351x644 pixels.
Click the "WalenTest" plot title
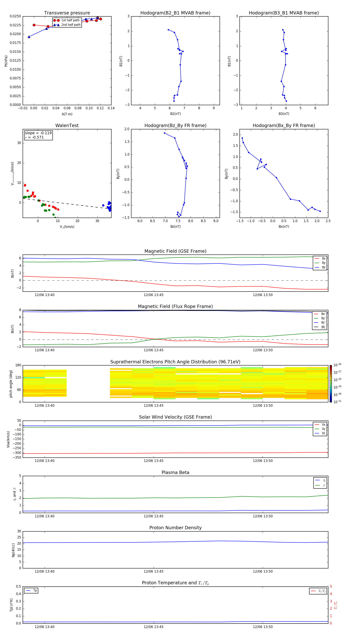[x=67, y=125]
